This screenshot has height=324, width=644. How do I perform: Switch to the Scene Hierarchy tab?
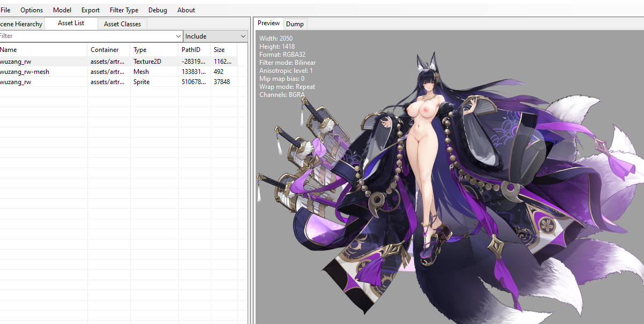coord(21,24)
